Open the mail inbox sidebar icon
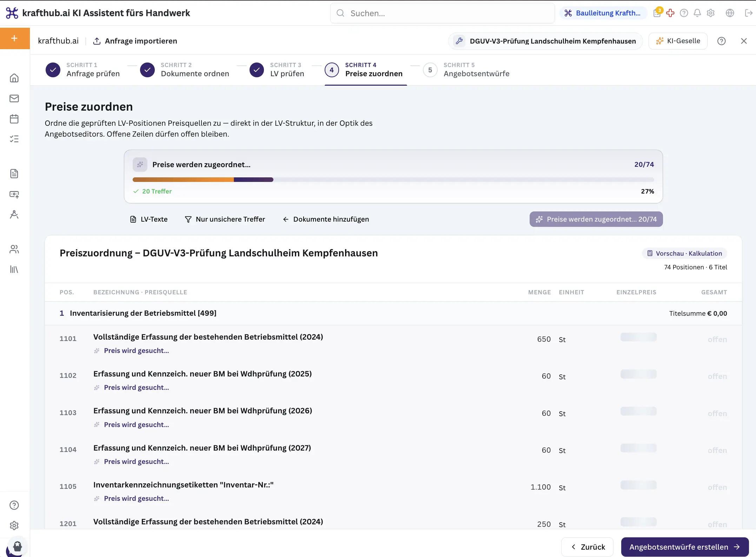The height and width of the screenshot is (557, 756). (14, 98)
